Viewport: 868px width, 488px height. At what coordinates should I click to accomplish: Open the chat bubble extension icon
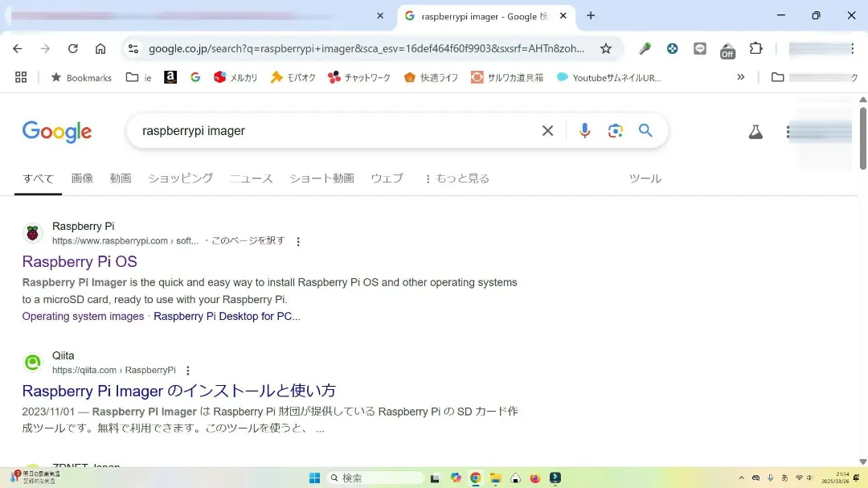click(700, 49)
